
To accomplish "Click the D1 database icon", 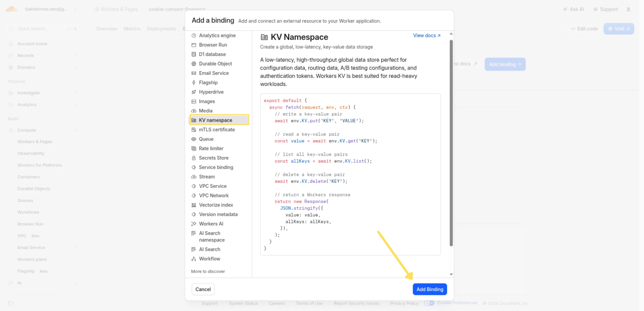I will pyautogui.click(x=194, y=54).
